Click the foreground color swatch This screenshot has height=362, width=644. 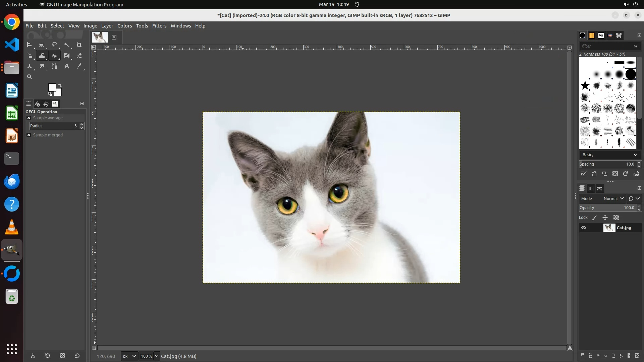(52, 88)
